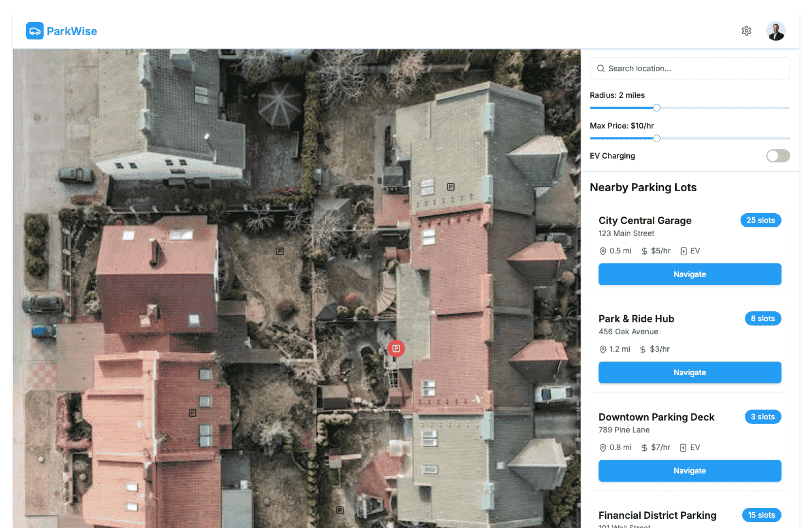Navigate to City Central Garage
812x528 pixels.
689,274
